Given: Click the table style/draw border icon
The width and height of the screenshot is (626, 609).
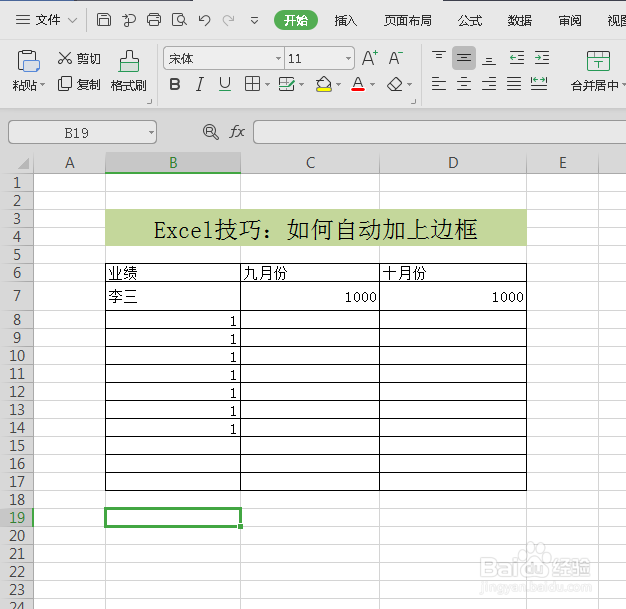Looking at the screenshot, I should (287, 84).
